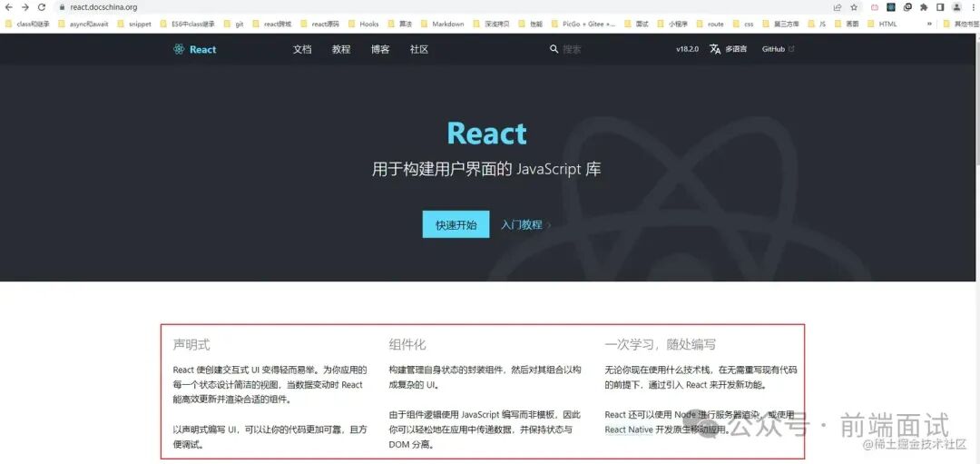
Task: Open the 文档 nav item
Action: (x=302, y=49)
